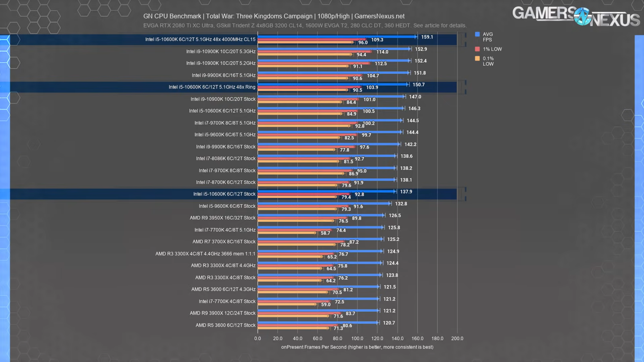Select 'AMD R3 3300X 4C/8T 4.4GHz 3666 mem 1:1:1' label
The height and width of the screenshot is (362, 644).
205,254
